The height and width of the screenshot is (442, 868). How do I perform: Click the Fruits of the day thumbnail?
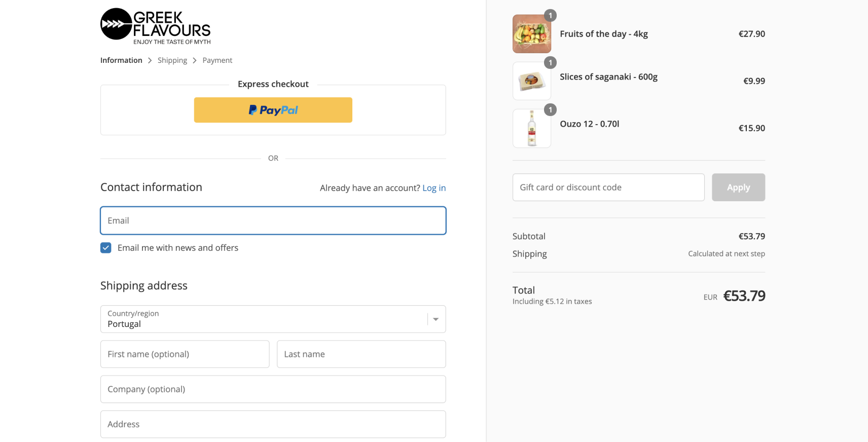coord(532,34)
